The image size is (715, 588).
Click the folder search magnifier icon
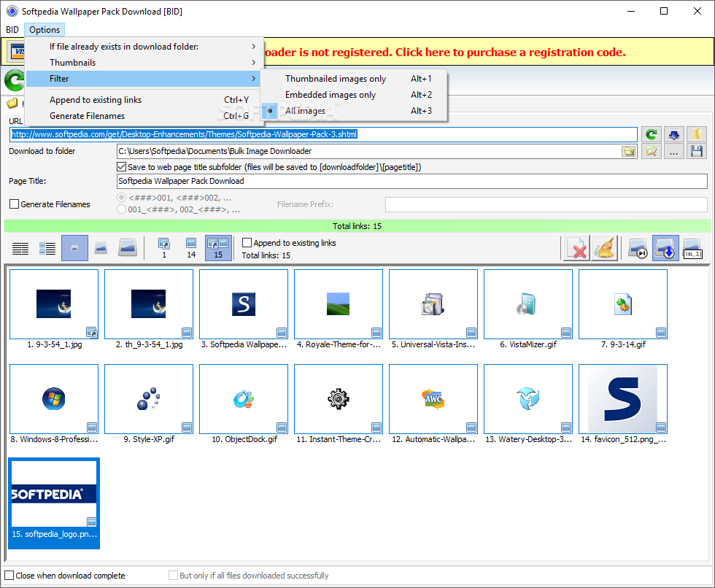coord(651,151)
